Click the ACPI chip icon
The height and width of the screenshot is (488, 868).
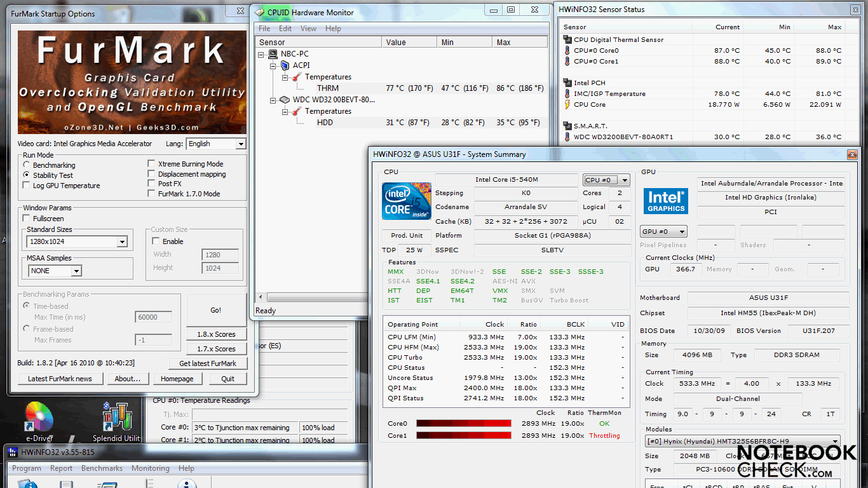coord(285,65)
